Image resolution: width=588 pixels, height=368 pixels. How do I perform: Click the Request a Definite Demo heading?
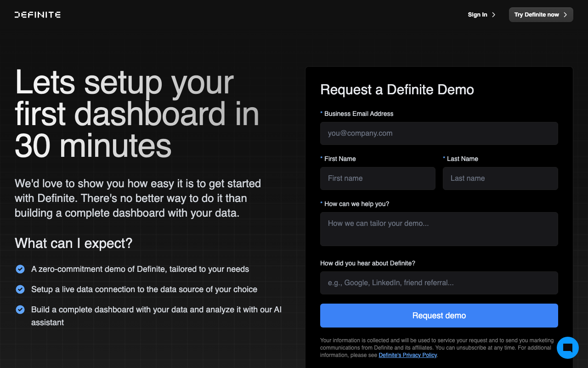[397, 90]
